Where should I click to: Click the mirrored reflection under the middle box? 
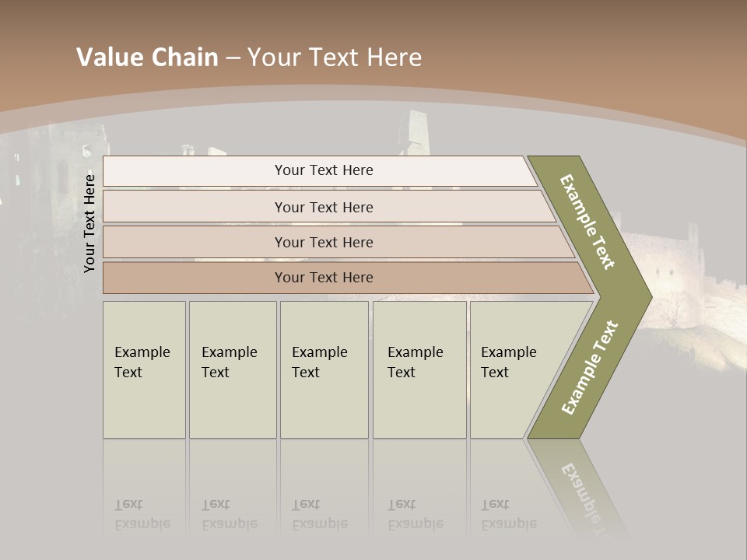[320, 514]
